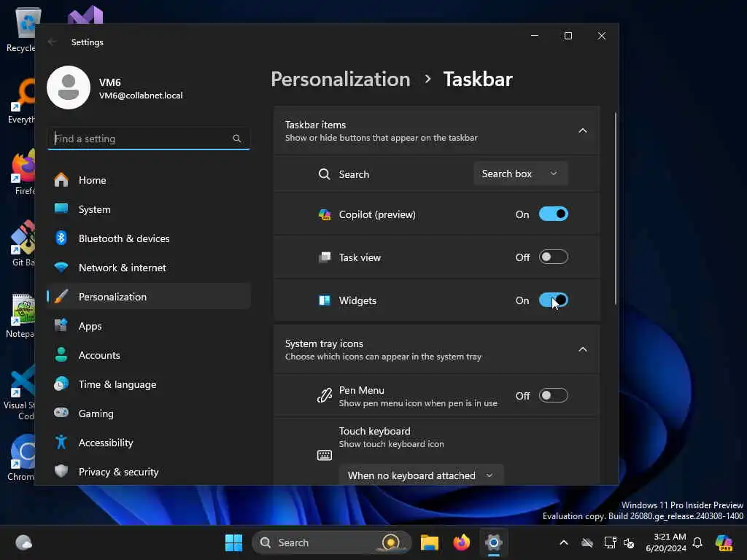
Task: Turn off the Copilot (preview) toggle
Action: coord(553,214)
